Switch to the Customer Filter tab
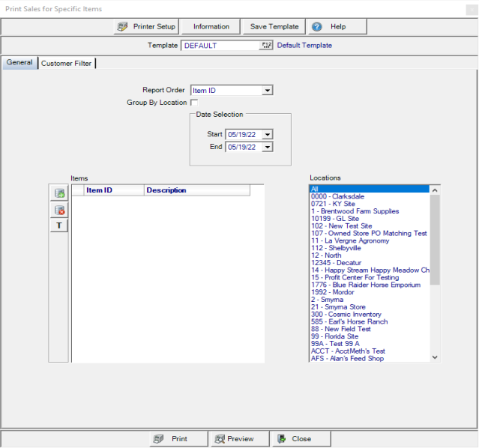 67,64
